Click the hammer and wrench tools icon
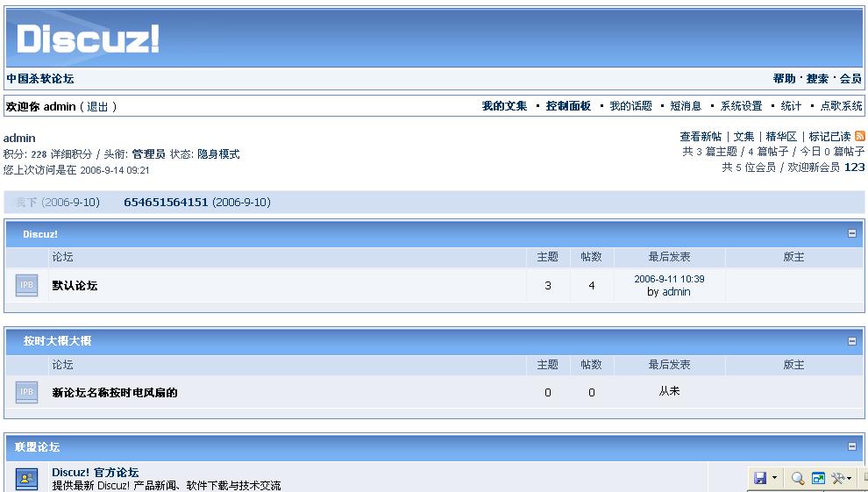The height and width of the screenshot is (492, 868). point(838,478)
